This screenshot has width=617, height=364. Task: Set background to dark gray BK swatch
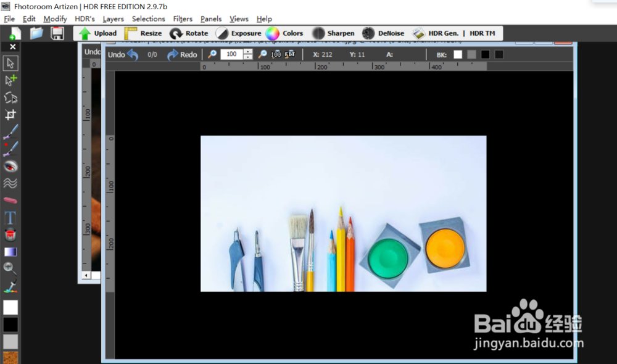coord(499,55)
